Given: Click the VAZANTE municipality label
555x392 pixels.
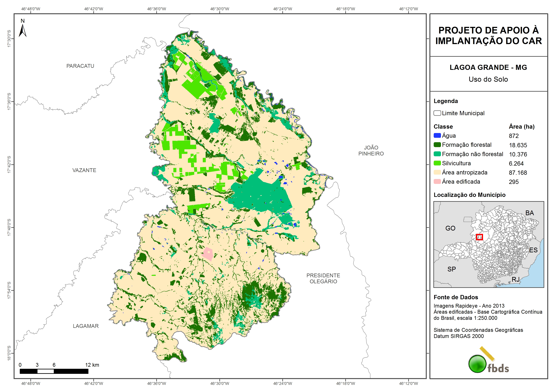Looking at the screenshot, I should point(84,170).
